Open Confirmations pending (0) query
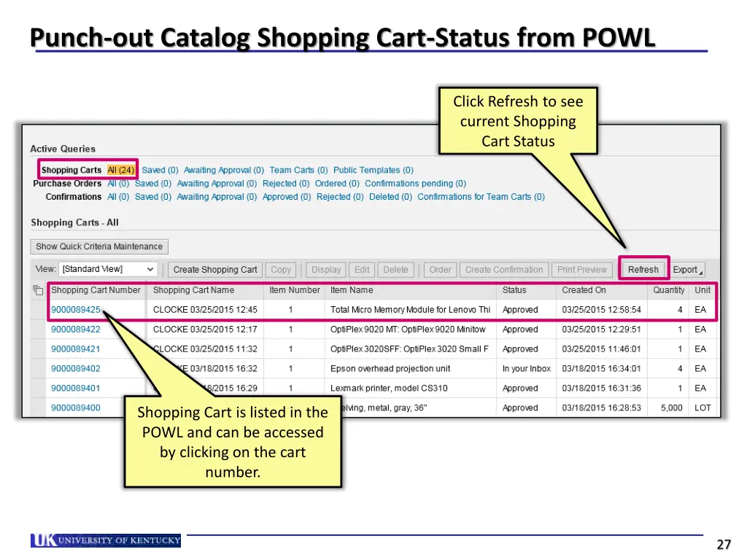The image size is (747, 560). 415,183
